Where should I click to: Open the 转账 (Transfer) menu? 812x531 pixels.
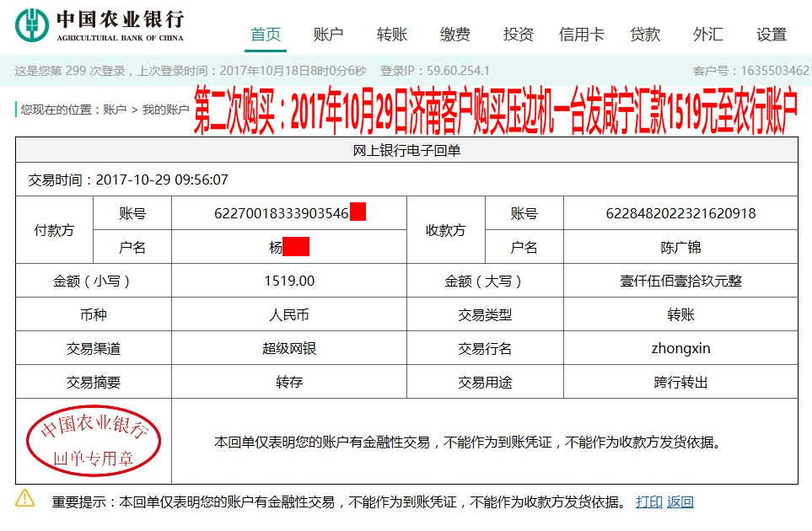[390, 35]
